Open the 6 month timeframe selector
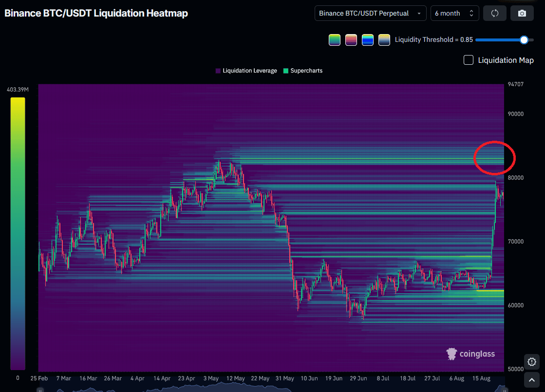This screenshot has width=545, height=392. coord(454,13)
